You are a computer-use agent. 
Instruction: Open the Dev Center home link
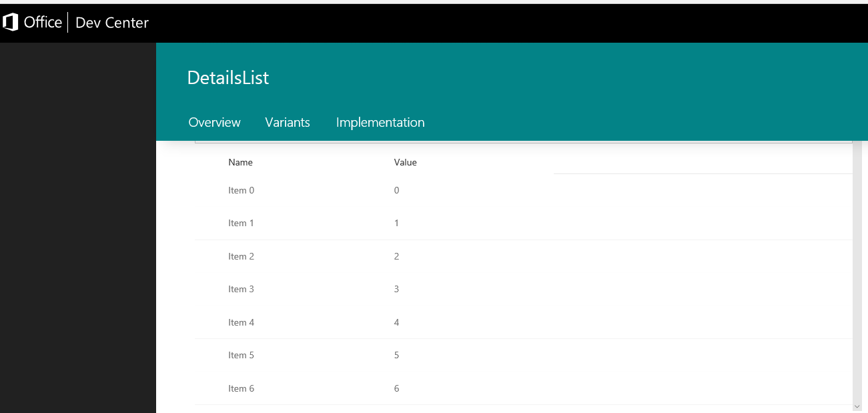pos(111,22)
